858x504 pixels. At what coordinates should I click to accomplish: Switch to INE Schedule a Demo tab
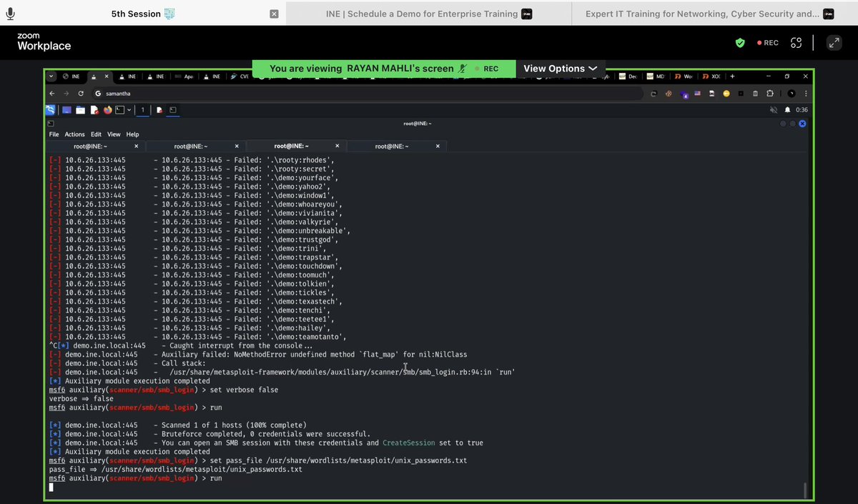click(x=429, y=14)
